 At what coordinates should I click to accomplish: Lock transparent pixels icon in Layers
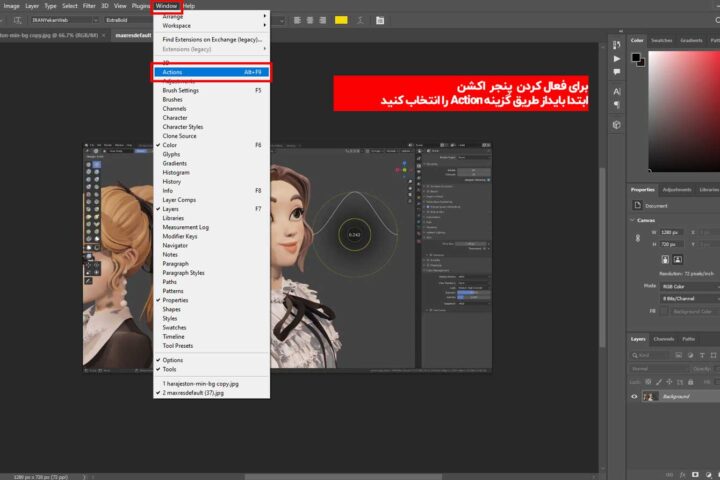point(648,382)
